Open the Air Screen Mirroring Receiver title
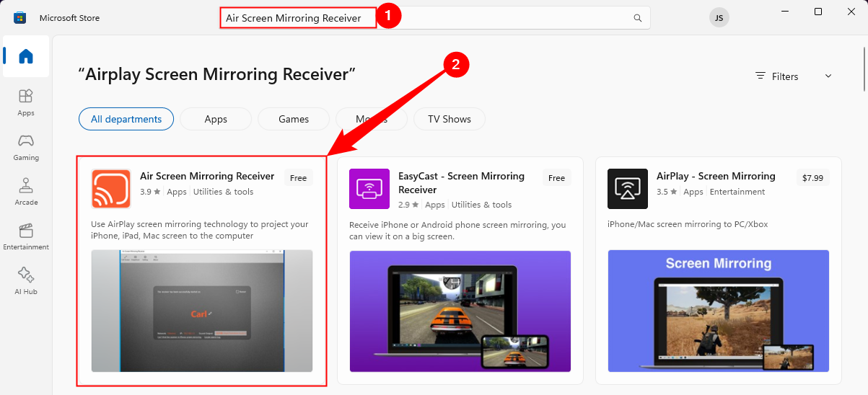This screenshot has width=868, height=395. tap(207, 176)
